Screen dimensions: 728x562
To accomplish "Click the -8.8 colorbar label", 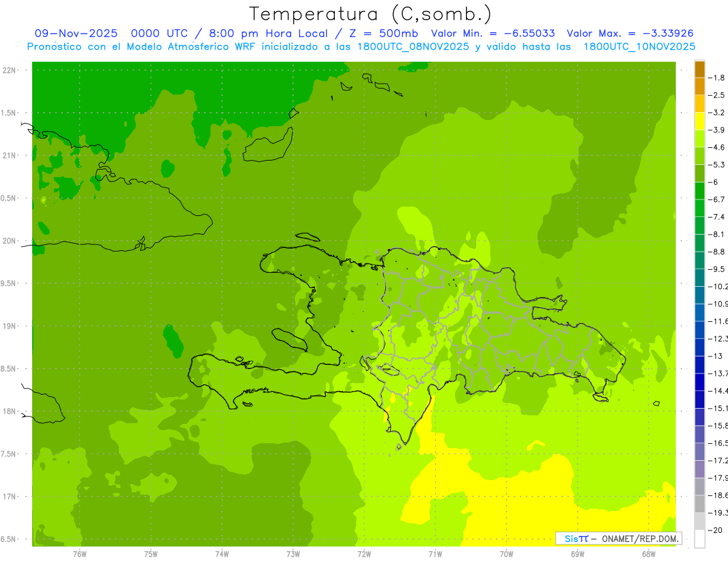I will point(716,252).
